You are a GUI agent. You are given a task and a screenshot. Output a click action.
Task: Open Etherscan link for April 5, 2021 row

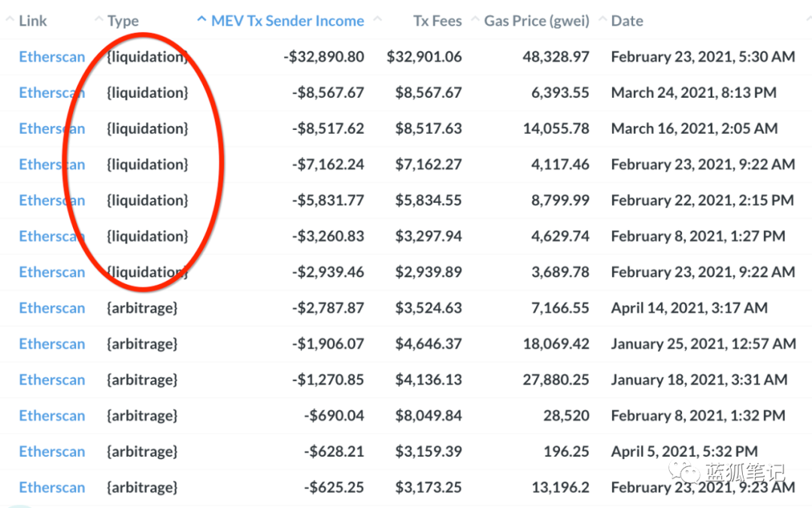click(52, 452)
